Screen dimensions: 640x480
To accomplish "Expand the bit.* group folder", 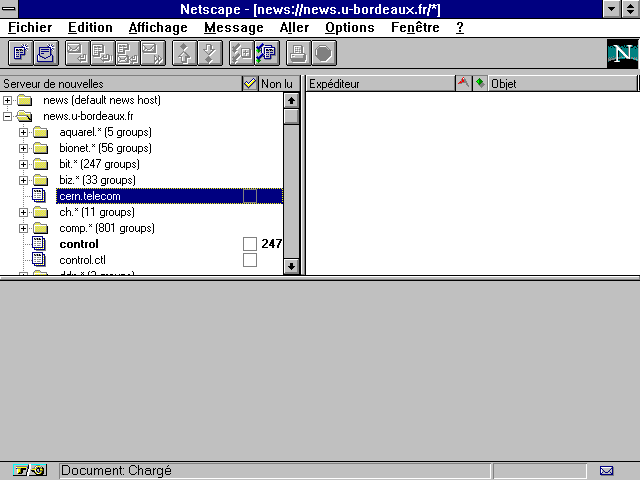I will point(23,164).
